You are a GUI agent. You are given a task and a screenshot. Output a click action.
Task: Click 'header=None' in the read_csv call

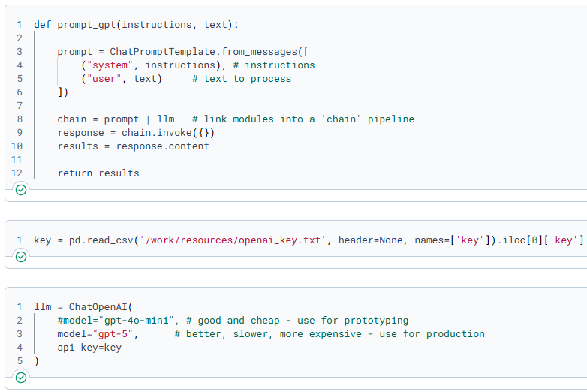[370, 240]
